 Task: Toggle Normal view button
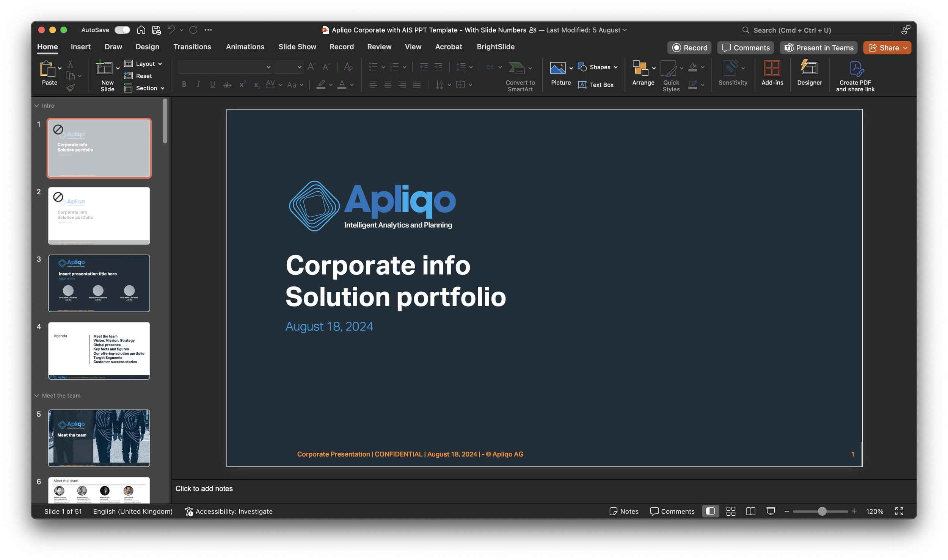[x=710, y=511]
